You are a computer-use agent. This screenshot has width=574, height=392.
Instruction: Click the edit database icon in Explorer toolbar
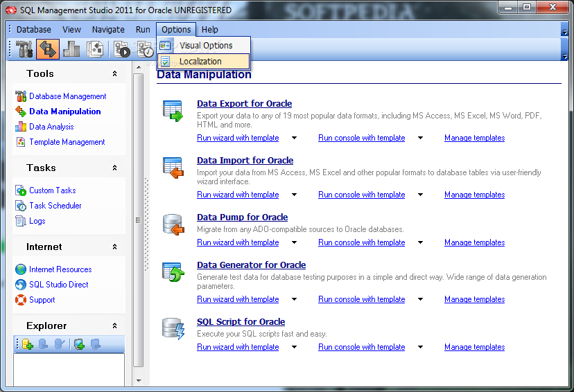click(60, 344)
